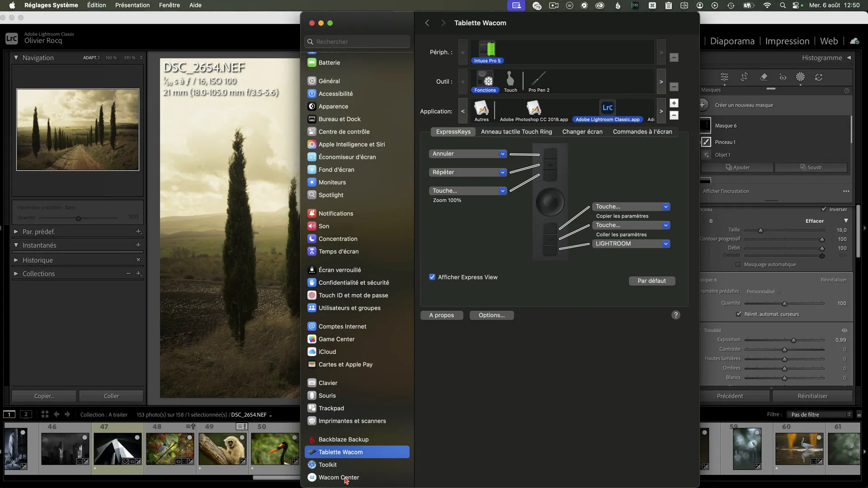This screenshot has width=868, height=488.
Task: Open the Fenêtre menu in the menu bar
Action: click(x=170, y=5)
